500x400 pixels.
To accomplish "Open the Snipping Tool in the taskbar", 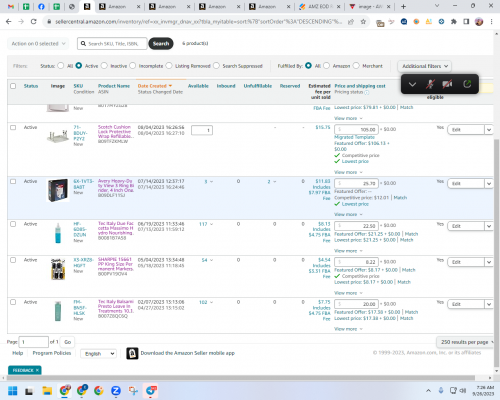I will (x=133, y=390).
